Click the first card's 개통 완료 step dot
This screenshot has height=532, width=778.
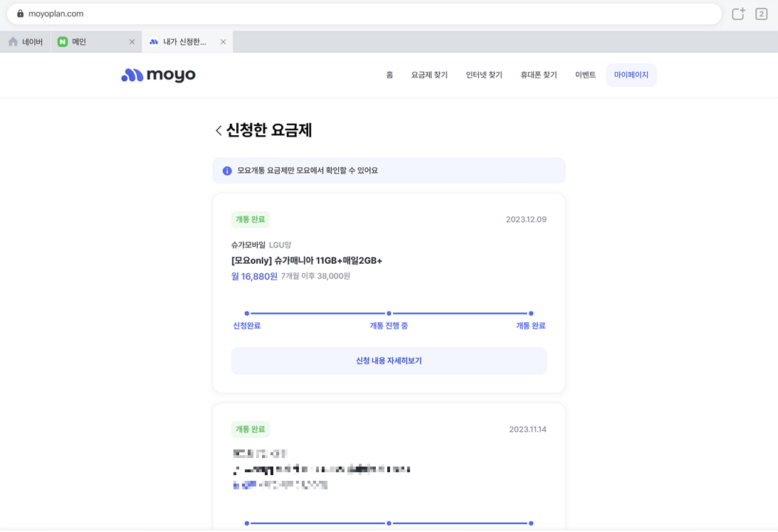pos(531,314)
